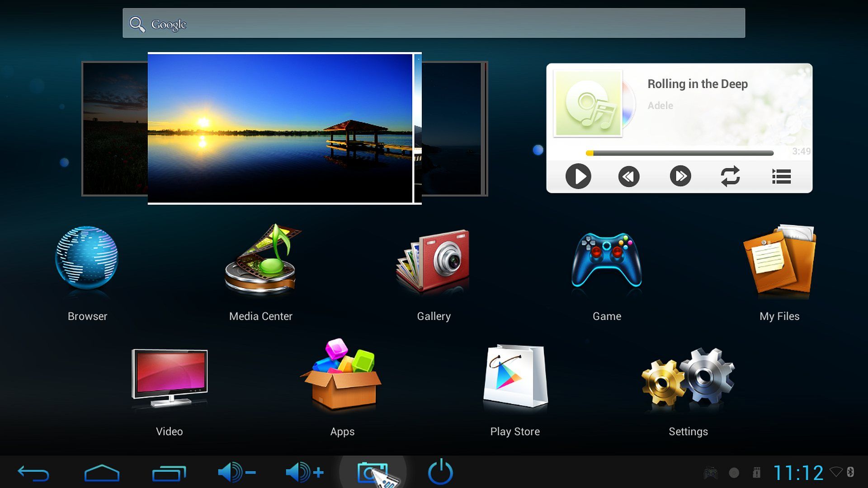Open the Game controller icon
868x488 pixels.
point(607,261)
